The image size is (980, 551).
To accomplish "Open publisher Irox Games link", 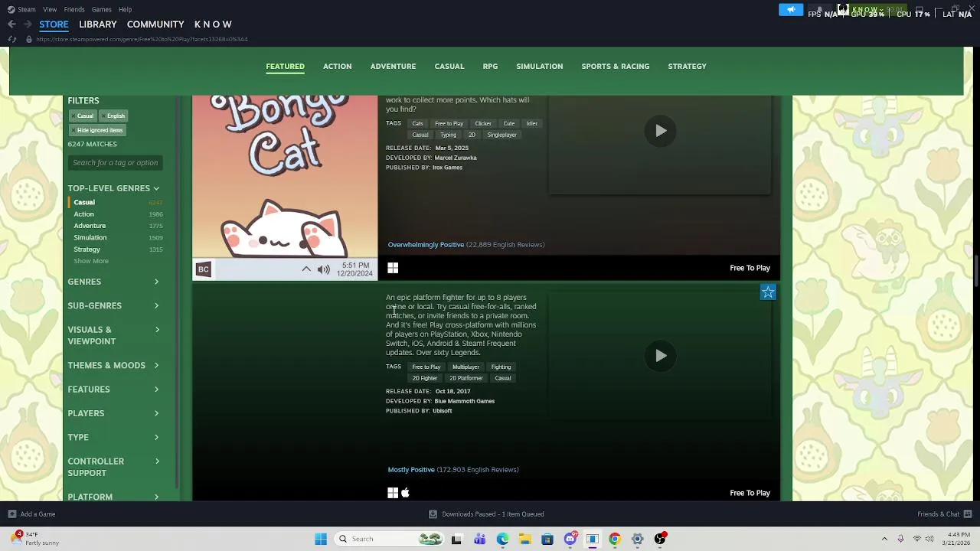I will tap(447, 168).
